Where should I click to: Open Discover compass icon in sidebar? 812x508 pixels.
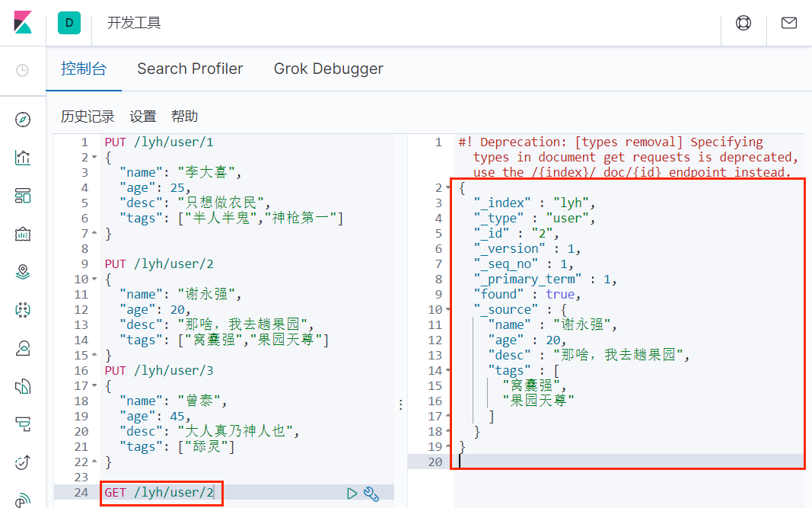pyautogui.click(x=23, y=120)
